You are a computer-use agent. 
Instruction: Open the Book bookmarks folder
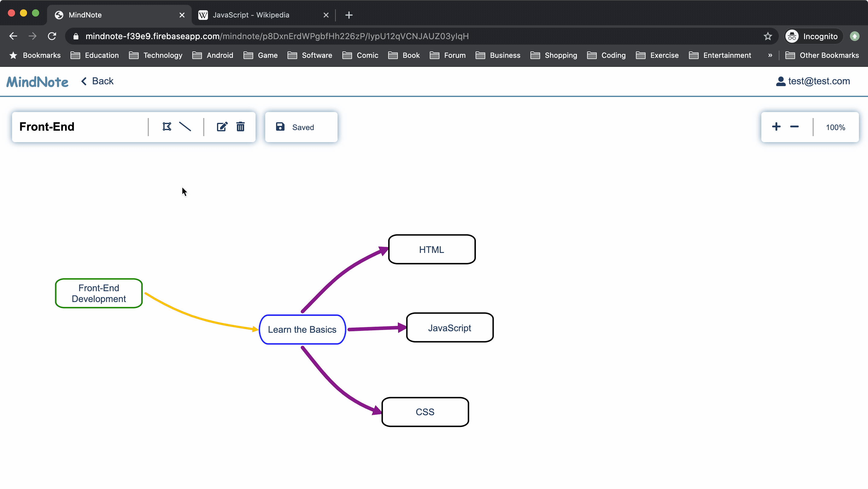(404, 55)
